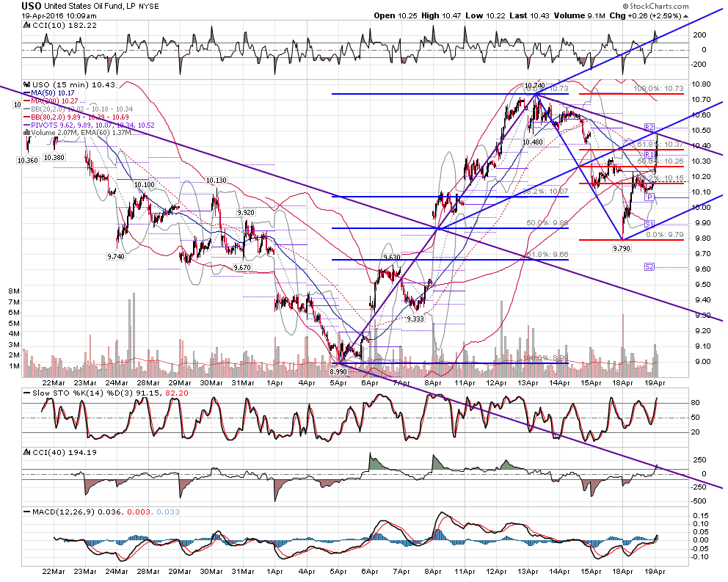The height and width of the screenshot is (582, 728).
Task: Click the 10.130 price label
Action: [x=216, y=181]
